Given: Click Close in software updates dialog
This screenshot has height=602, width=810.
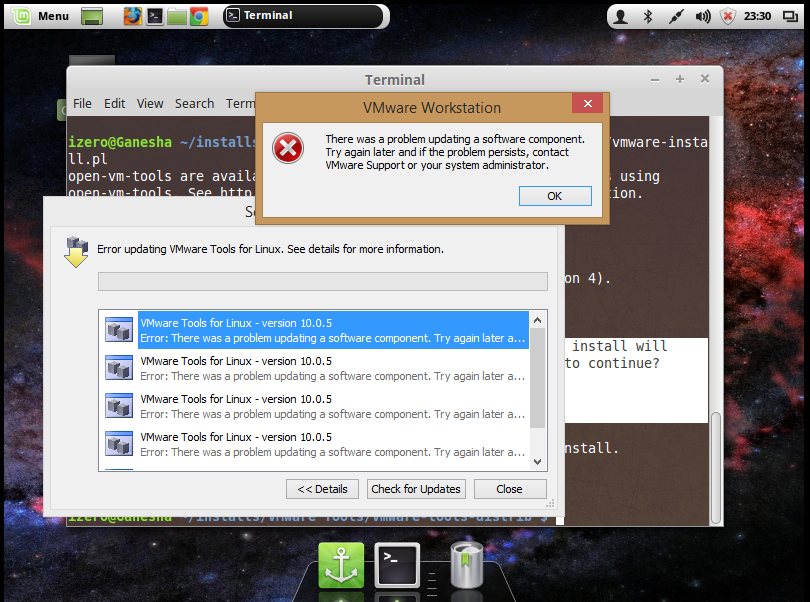Looking at the screenshot, I should point(510,489).
